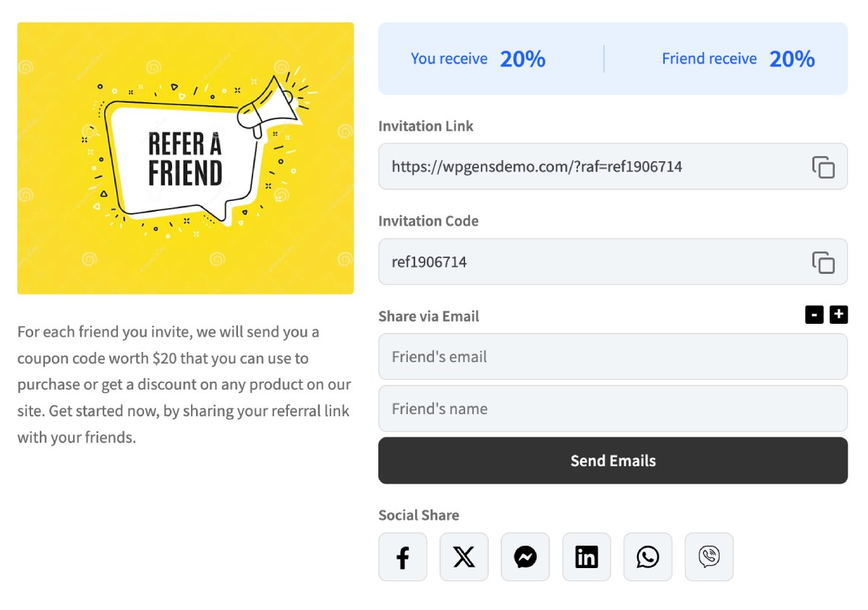Copy the invitation code using copy icon
868x610 pixels.
click(x=823, y=262)
